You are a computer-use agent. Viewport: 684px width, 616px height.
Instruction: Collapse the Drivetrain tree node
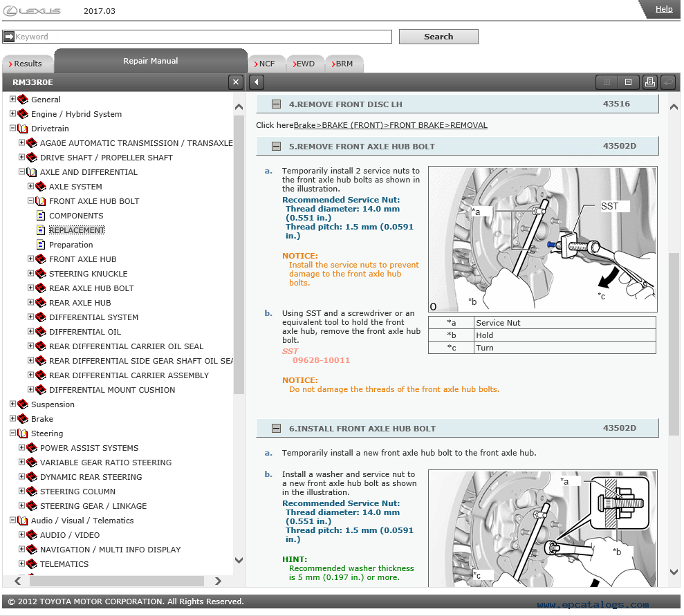pyautogui.click(x=12, y=128)
